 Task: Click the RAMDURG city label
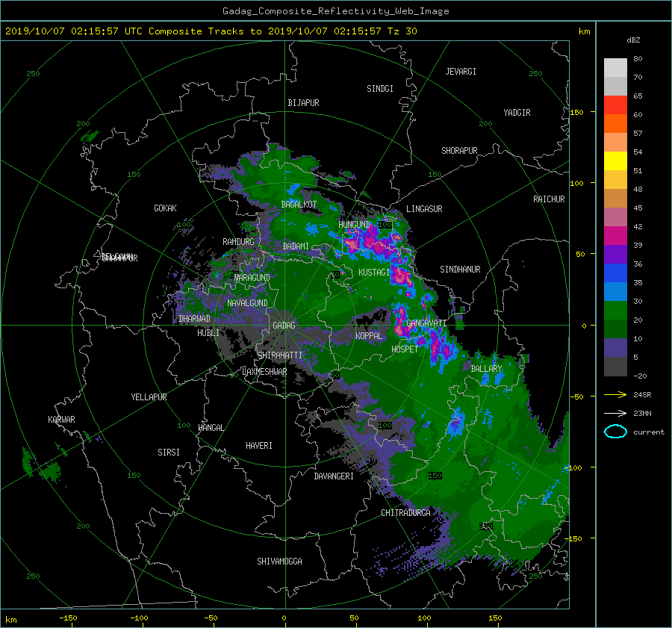coord(238,242)
